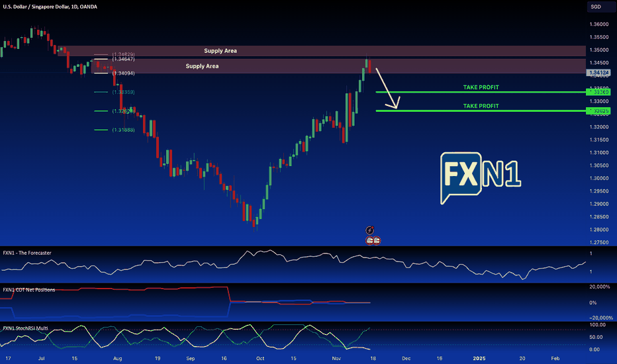Select the lower TAKE PROFIT label
The height and width of the screenshot is (364, 617).
[x=481, y=106]
